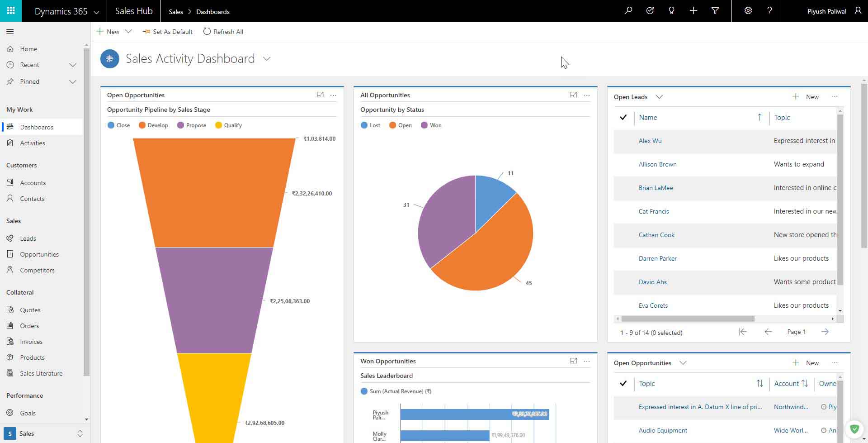Click the orange Develop funnel segment

pos(214,192)
